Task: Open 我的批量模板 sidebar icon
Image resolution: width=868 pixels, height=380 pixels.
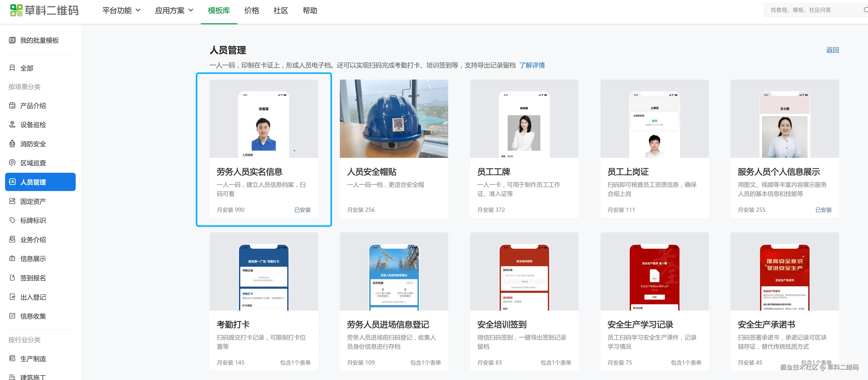Action: click(12, 41)
